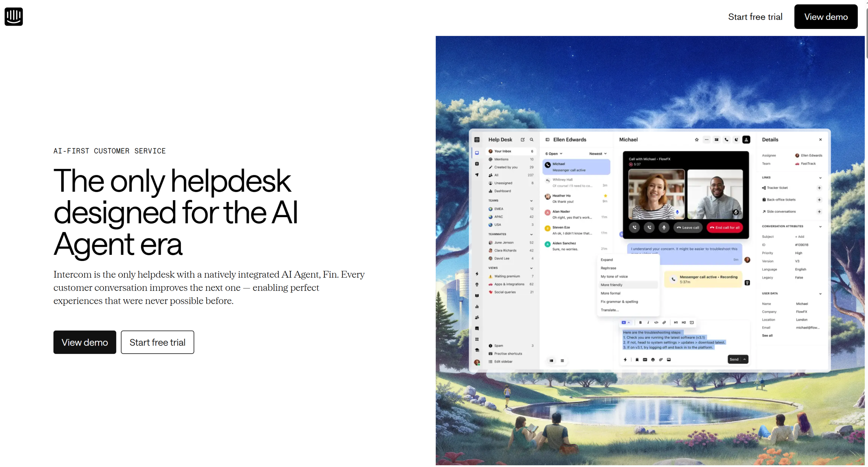Click Start free trial in top navigation
Screen dimensions: 868x467
click(755, 17)
